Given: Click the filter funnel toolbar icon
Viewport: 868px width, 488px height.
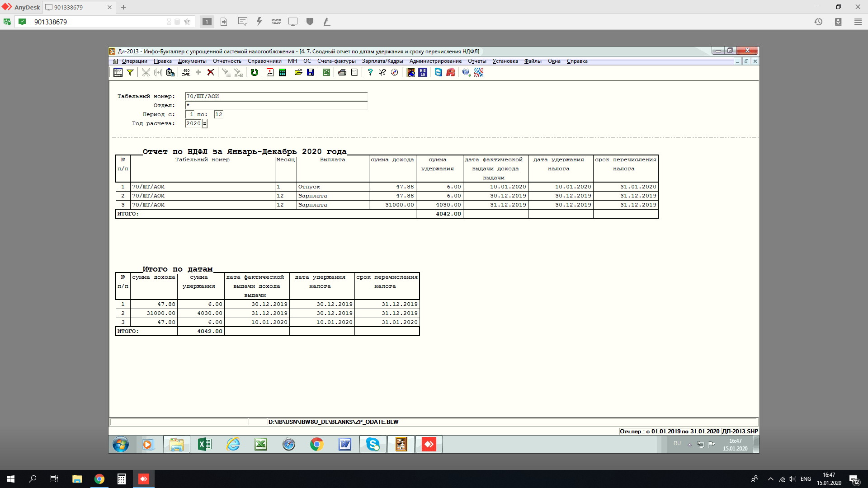Looking at the screenshot, I should pos(130,72).
